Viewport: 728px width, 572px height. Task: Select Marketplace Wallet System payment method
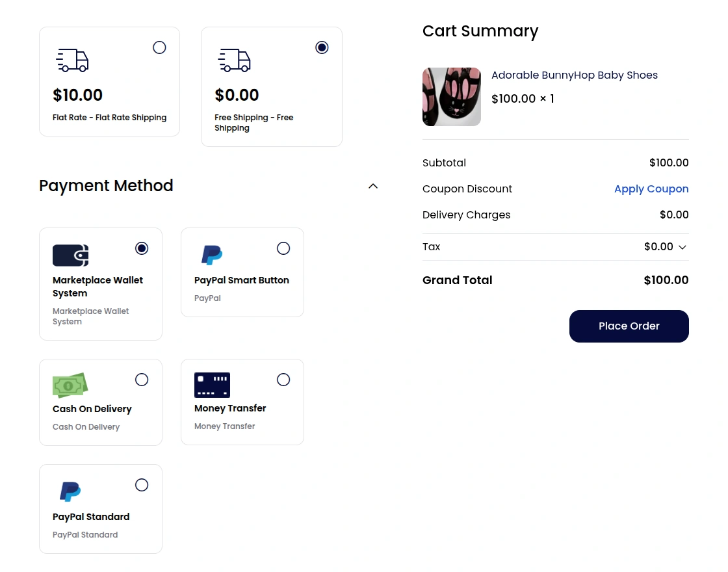[142, 248]
